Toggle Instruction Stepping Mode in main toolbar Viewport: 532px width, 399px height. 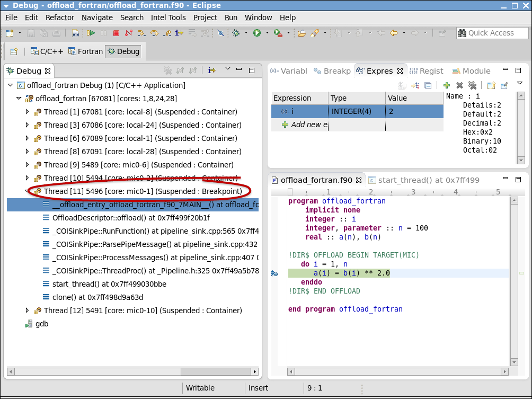tap(179, 33)
